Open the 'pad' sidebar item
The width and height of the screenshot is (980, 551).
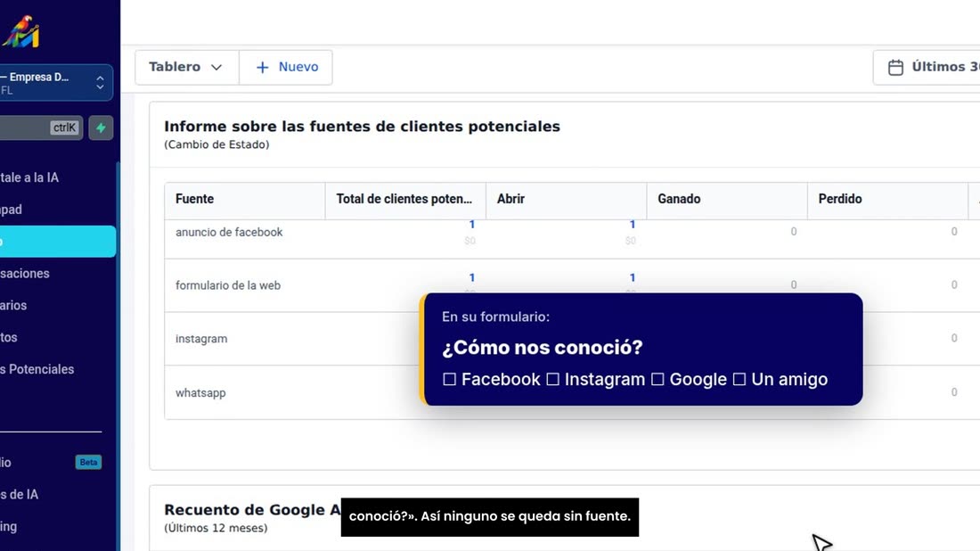pyautogui.click(x=12, y=210)
